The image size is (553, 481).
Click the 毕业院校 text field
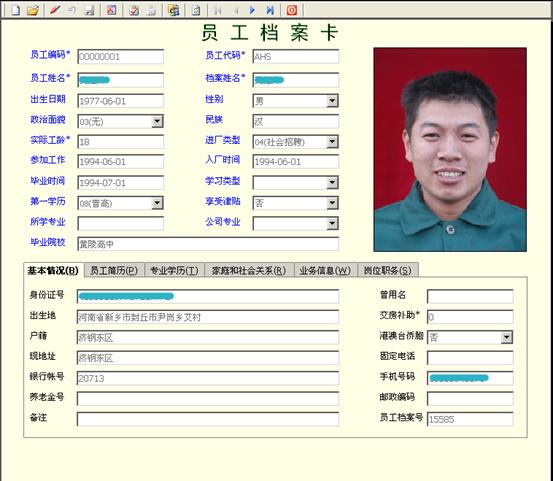click(x=208, y=244)
